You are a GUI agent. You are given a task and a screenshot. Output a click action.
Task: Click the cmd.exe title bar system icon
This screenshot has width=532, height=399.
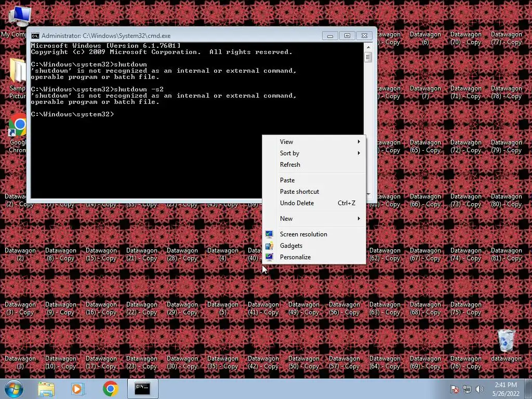tap(35, 36)
